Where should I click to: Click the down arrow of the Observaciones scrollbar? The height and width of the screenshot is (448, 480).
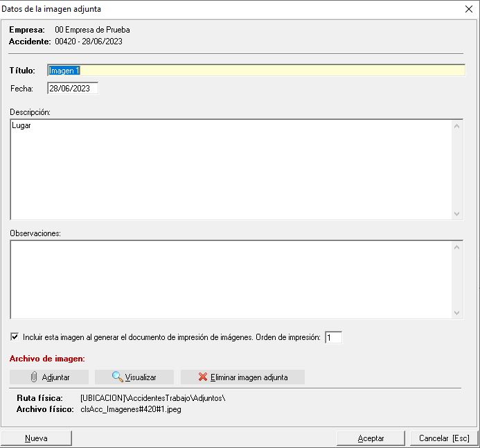click(456, 313)
